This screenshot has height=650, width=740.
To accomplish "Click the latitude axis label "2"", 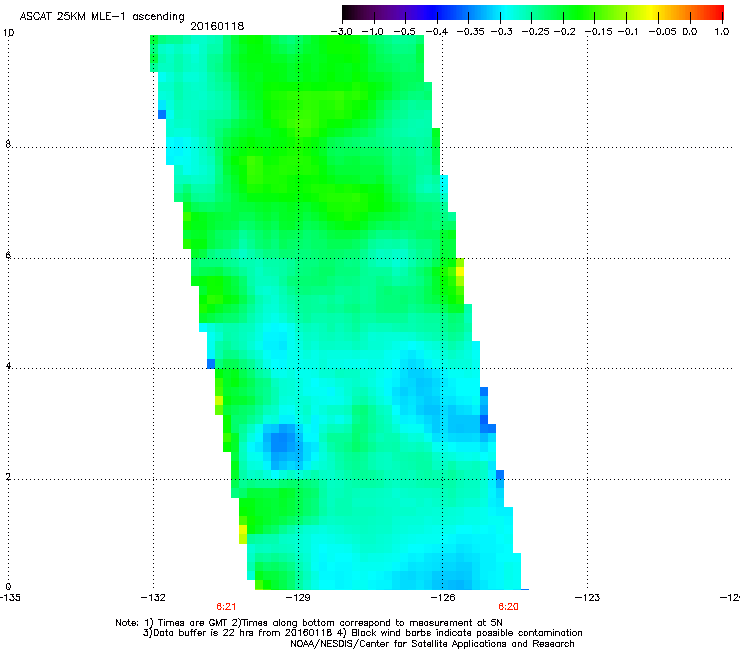I will point(8,477).
